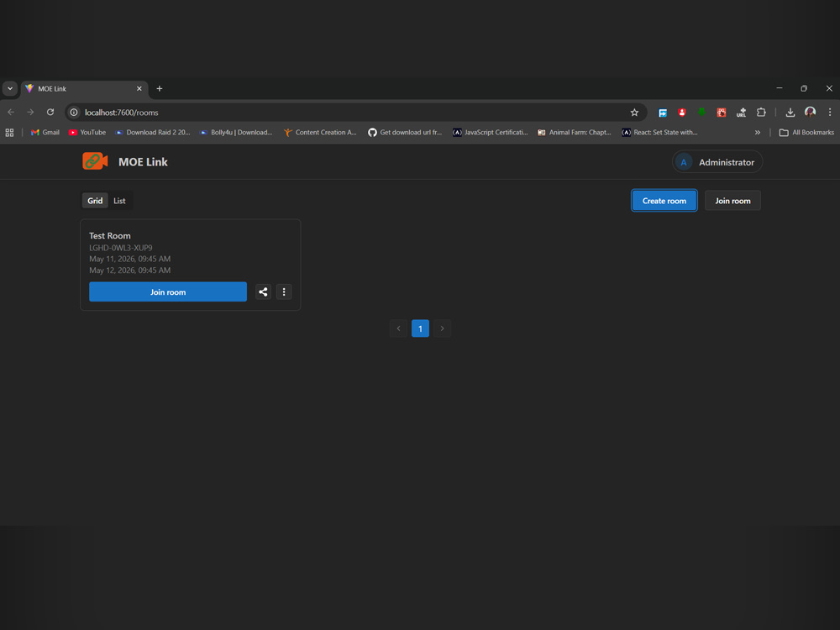Open the apps grid in bookmarks bar

[9, 133]
